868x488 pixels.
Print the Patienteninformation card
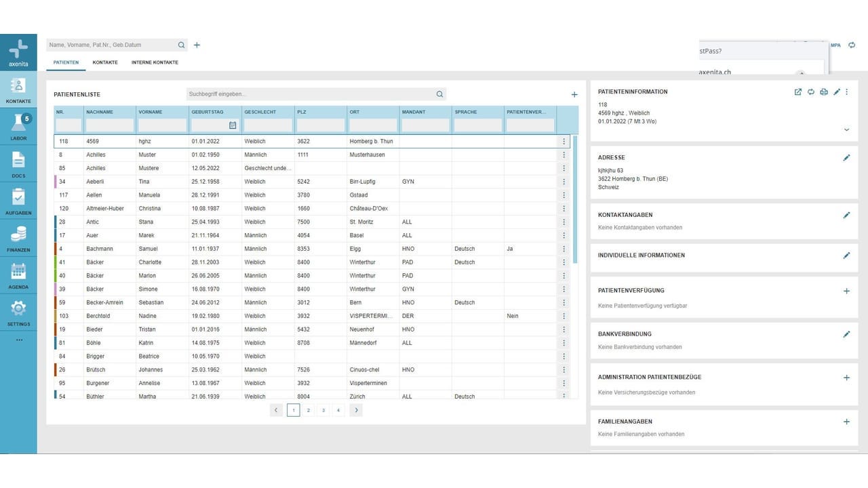coord(824,92)
